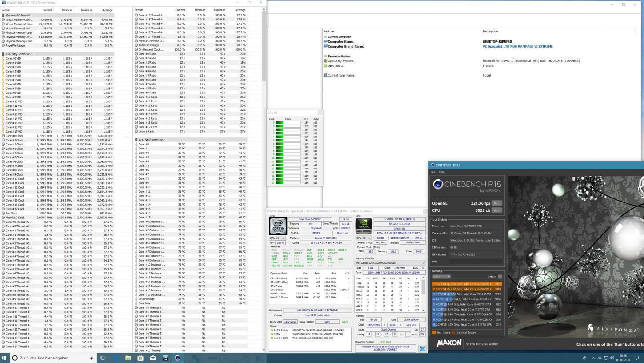
Task: Click the Page File Usage sensor icon
Action: 3,45
